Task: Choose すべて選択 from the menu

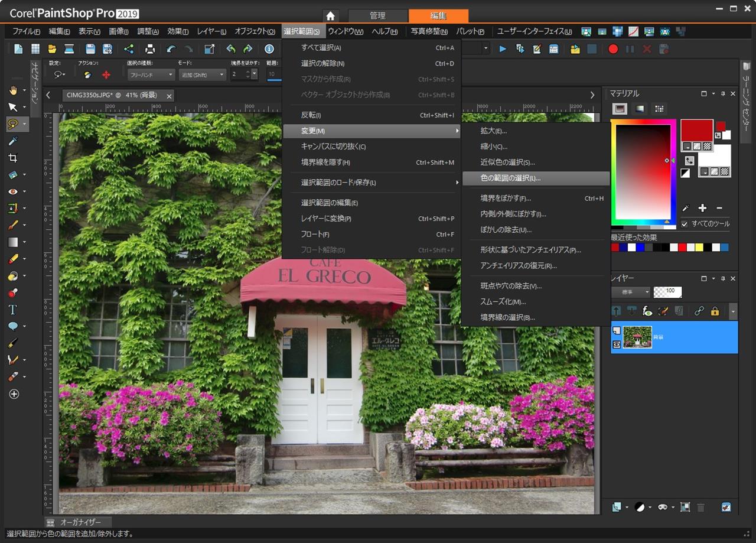Action: 372,48
